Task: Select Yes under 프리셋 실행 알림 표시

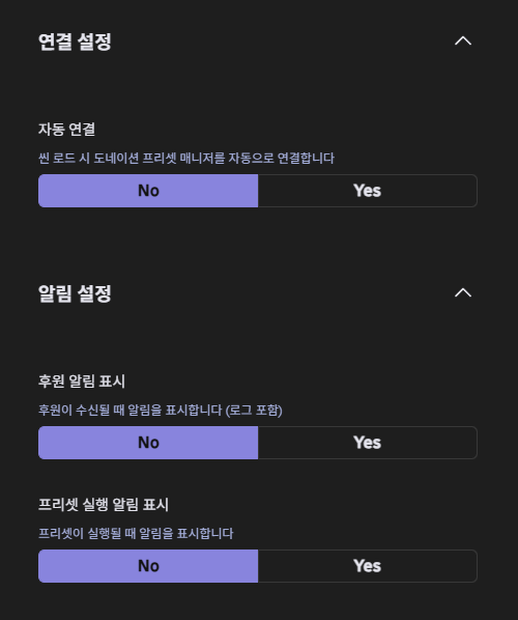Action: click(367, 566)
